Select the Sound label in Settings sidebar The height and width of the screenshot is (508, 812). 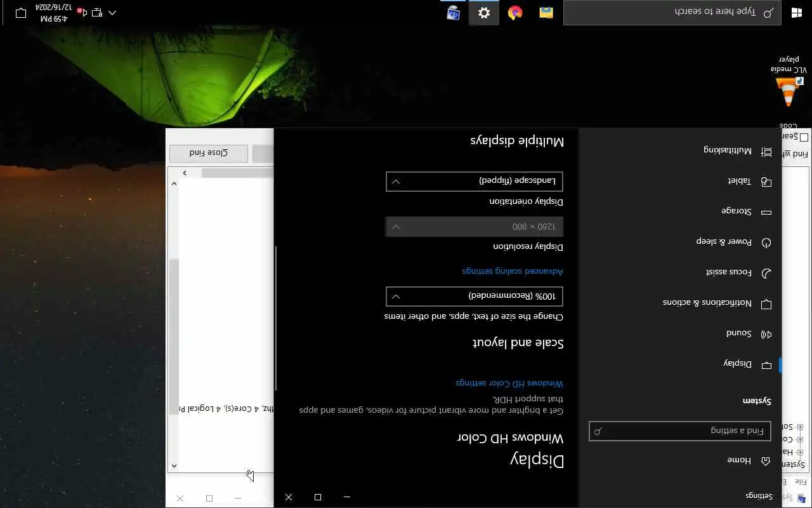click(x=739, y=333)
